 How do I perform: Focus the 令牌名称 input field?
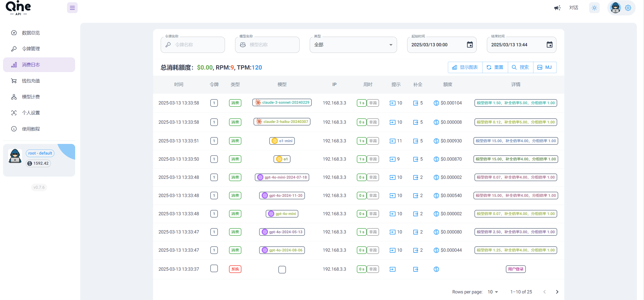[193, 45]
